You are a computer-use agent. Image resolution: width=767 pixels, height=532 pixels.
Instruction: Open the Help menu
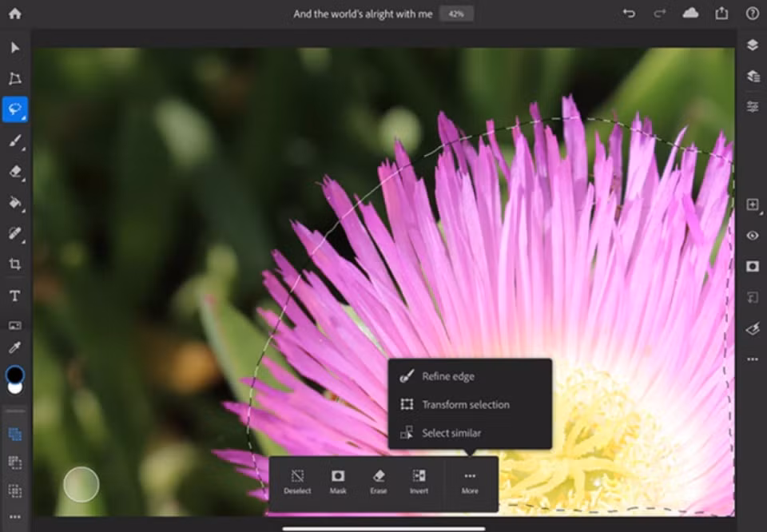(753, 14)
